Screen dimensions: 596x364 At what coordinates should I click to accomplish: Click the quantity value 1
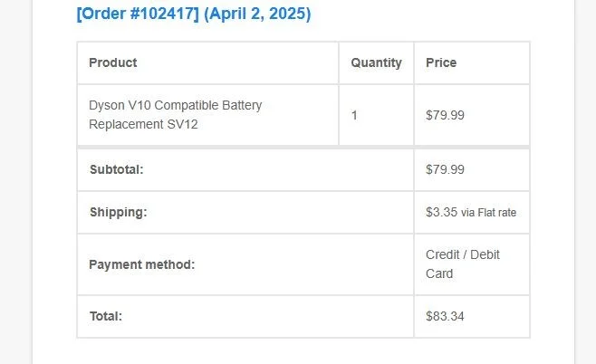(354, 115)
